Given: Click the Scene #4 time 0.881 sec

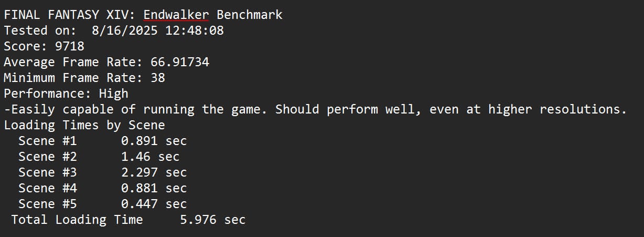Looking at the screenshot, I should 154,188.
